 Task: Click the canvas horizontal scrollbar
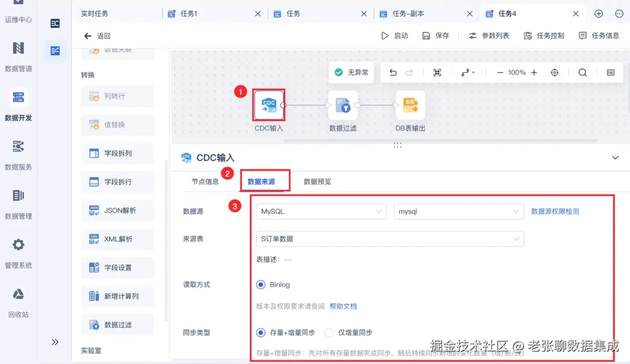tap(440, 141)
